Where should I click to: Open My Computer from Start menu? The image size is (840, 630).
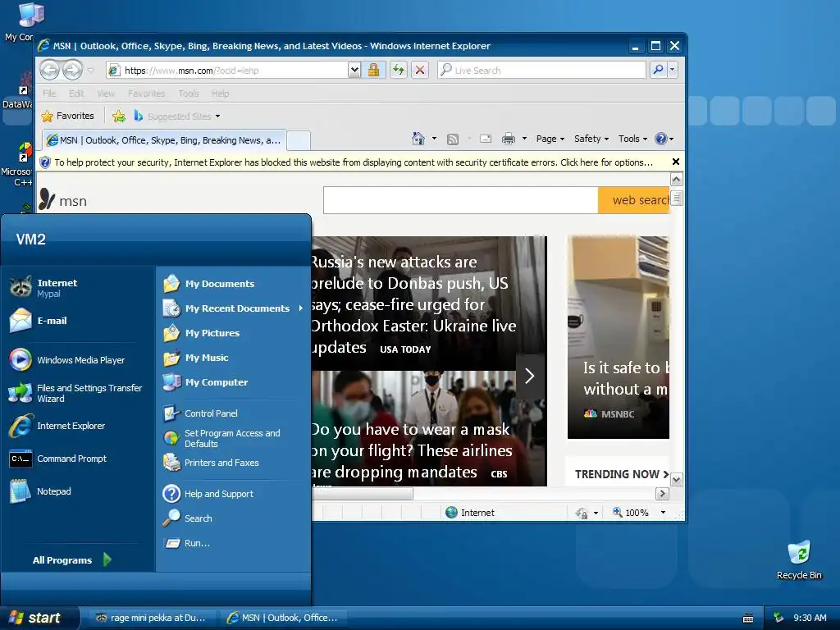[233, 382]
